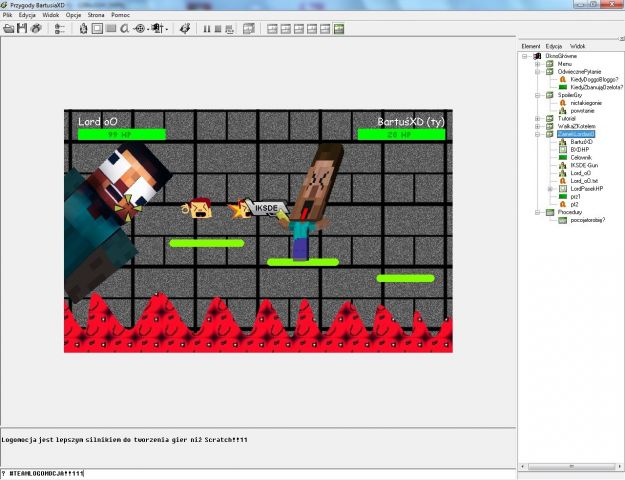
Task: Stop processes with the stop square icon
Action: [x=218, y=29]
